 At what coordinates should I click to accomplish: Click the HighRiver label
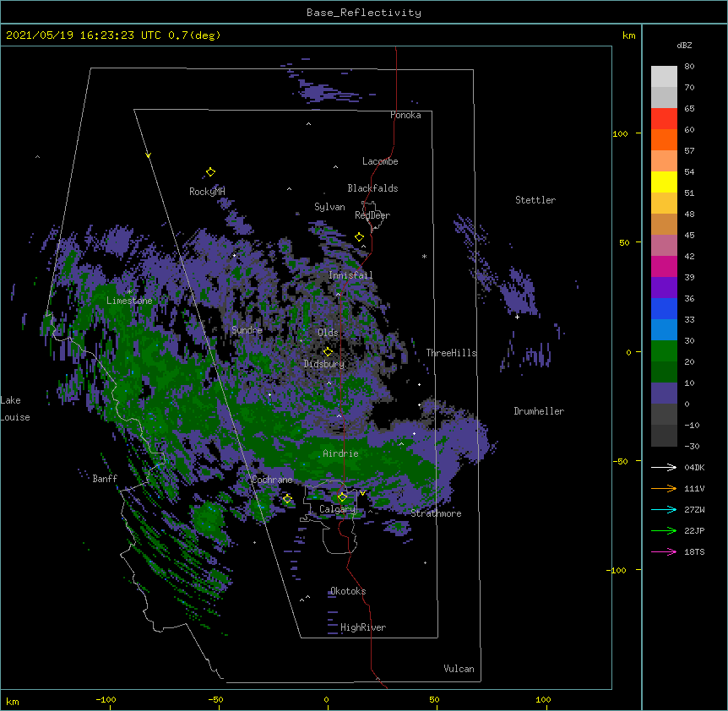[x=363, y=627]
